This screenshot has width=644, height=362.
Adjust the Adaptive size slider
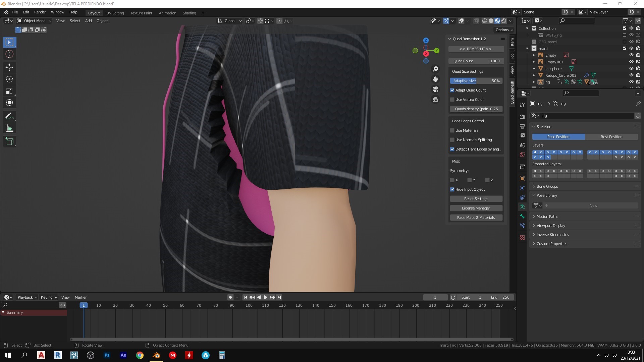click(x=476, y=81)
